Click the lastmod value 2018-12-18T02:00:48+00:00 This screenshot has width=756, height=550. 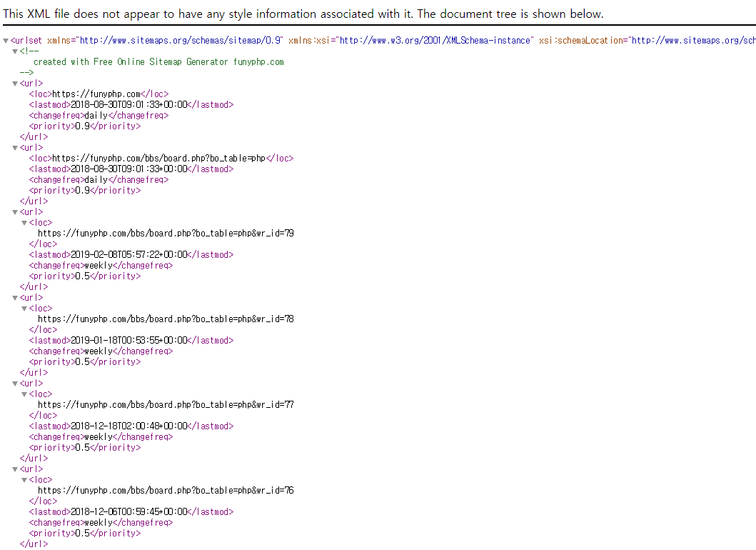coord(128,426)
